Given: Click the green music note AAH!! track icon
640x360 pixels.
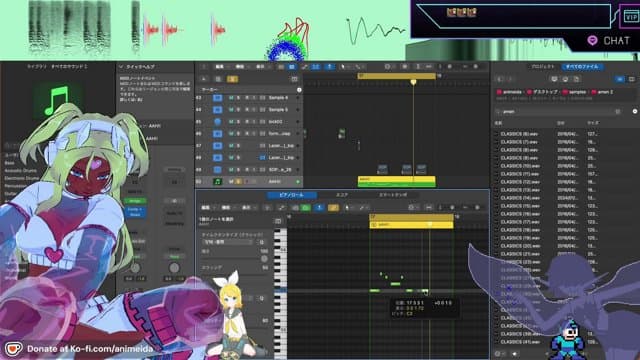Looking at the screenshot, I should (218, 181).
